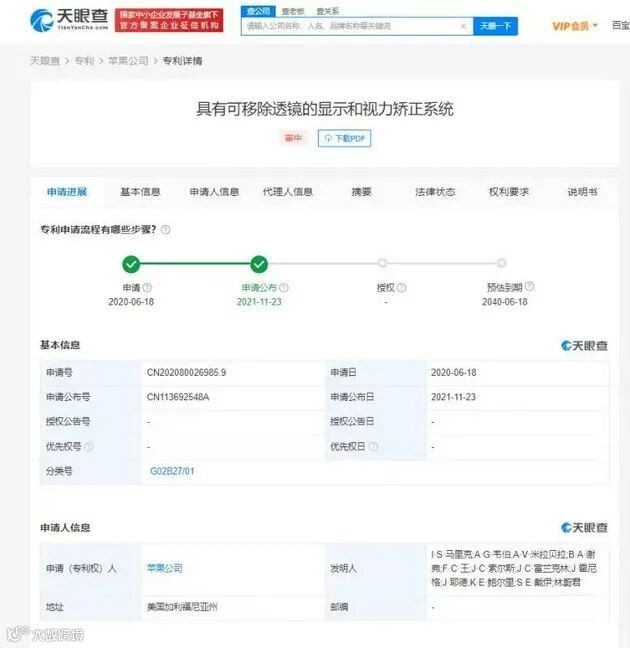Screen dimensions: 630x648
Task: Switch to the 申请进展 tab
Action: click(67, 192)
